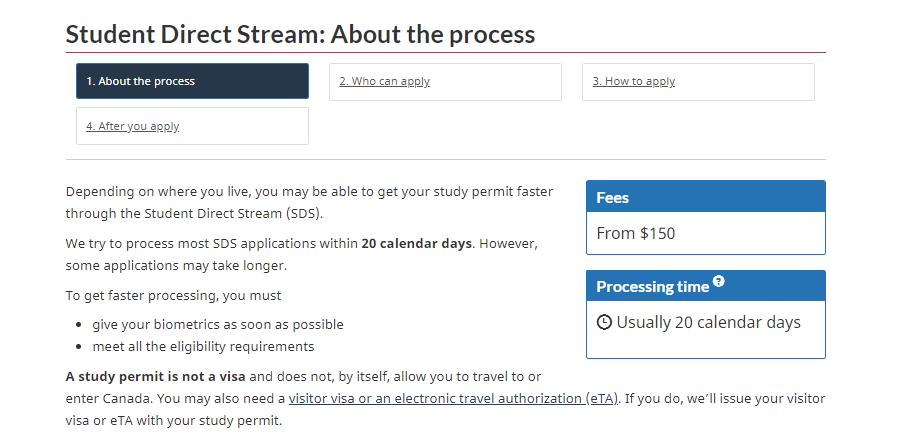Click the Processing time panel heading
Viewport: 904px width, 444px height.
[652, 287]
